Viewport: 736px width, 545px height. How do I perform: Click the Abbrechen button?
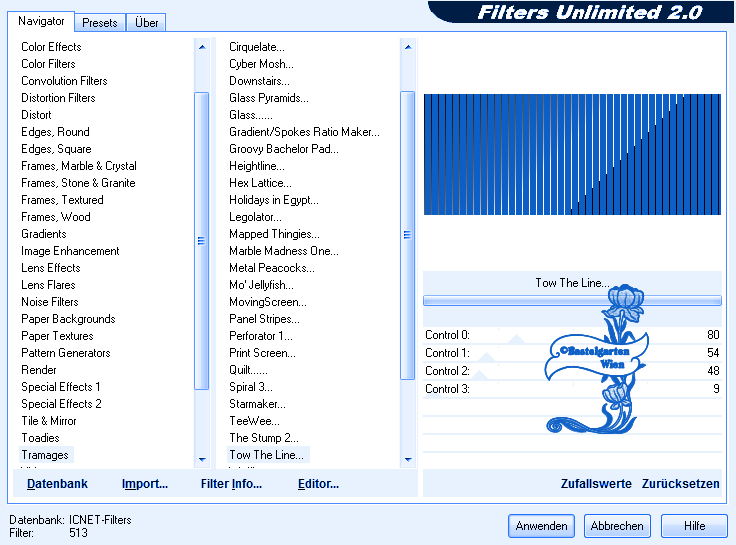(617, 526)
